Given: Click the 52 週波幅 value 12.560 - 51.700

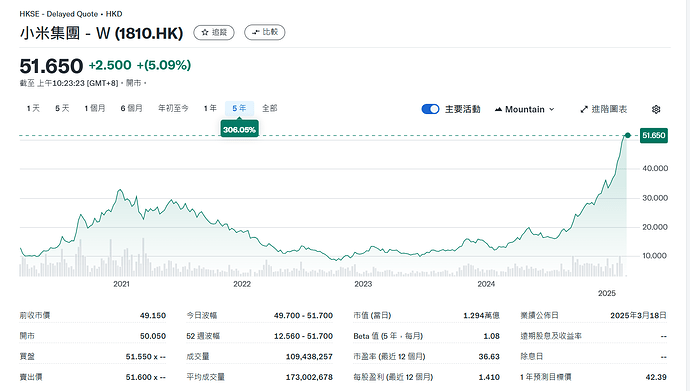Looking at the screenshot, I should [x=303, y=336].
